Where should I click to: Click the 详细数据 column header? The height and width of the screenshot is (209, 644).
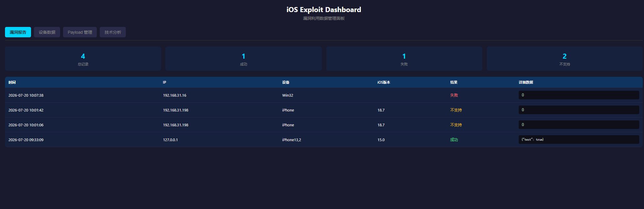[526, 82]
